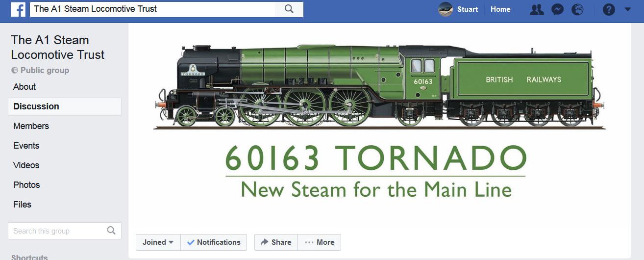The width and height of the screenshot is (644, 260).
Task: Click the Search this group field
Action: point(65,231)
